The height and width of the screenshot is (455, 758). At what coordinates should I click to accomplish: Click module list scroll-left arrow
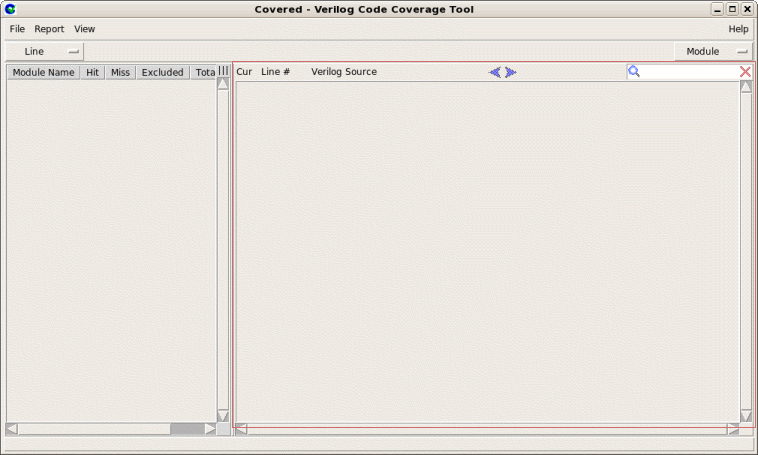tap(12, 429)
